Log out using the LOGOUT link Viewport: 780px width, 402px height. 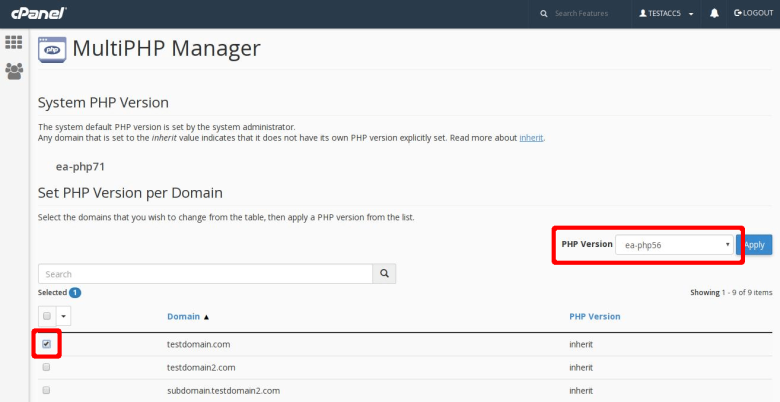[x=754, y=13]
